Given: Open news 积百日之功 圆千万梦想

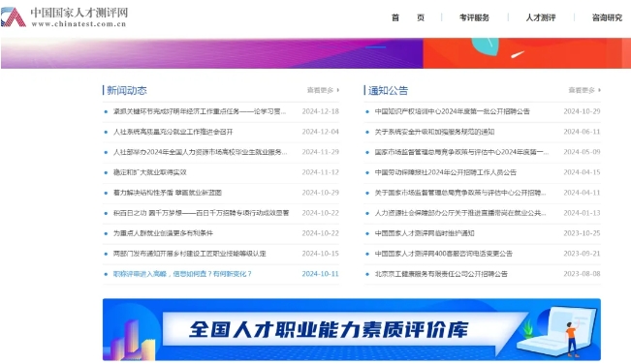Looking at the screenshot, I should click(x=201, y=213).
